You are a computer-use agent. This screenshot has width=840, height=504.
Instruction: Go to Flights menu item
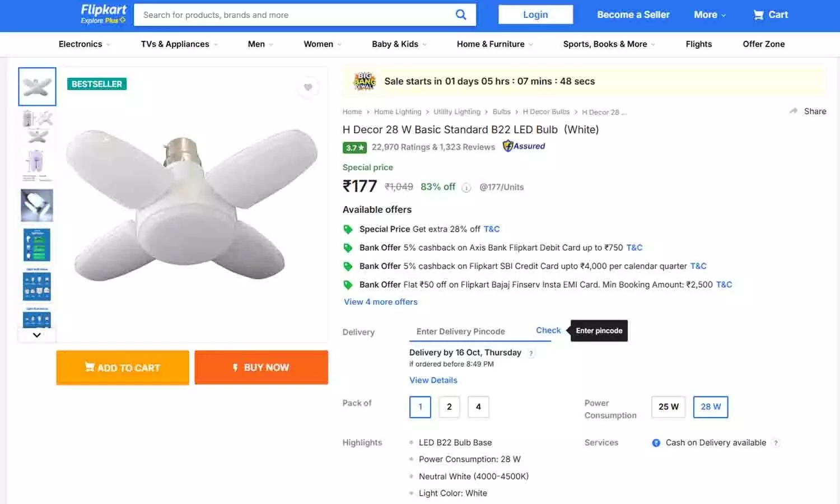click(x=698, y=44)
